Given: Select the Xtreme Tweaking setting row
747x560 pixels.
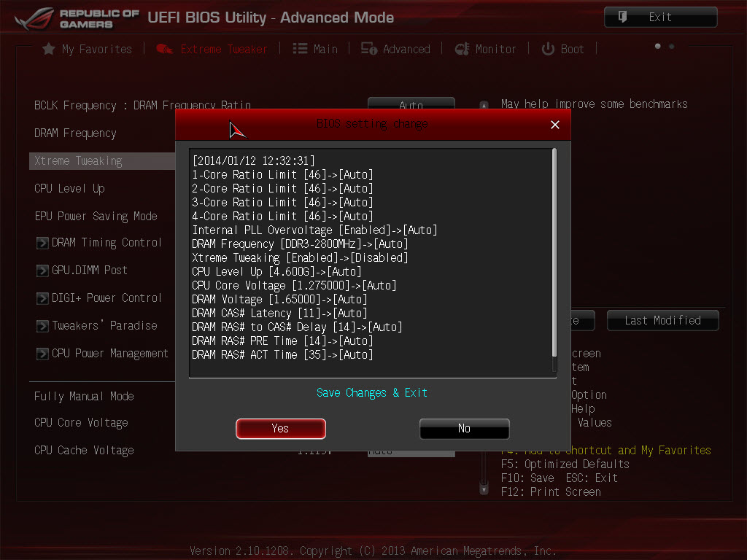Looking at the screenshot, I should 102,161.
